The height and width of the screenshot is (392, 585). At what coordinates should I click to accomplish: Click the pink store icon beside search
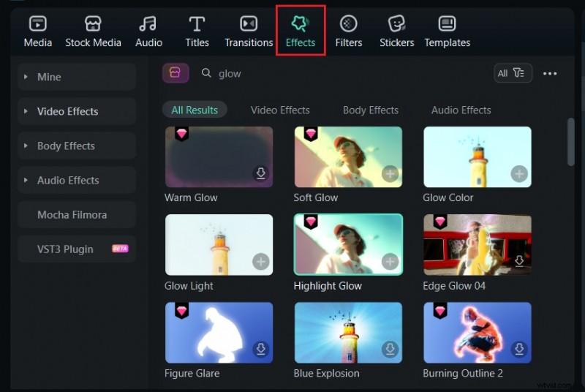tap(175, 73)
